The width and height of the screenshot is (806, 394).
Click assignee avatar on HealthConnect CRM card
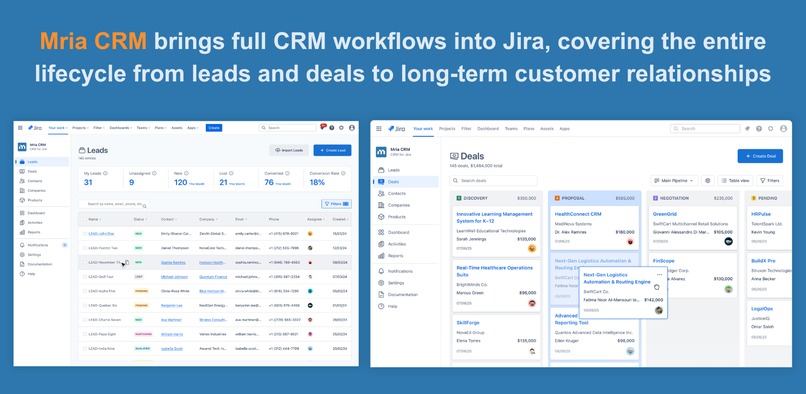click(x=630, y=241)
